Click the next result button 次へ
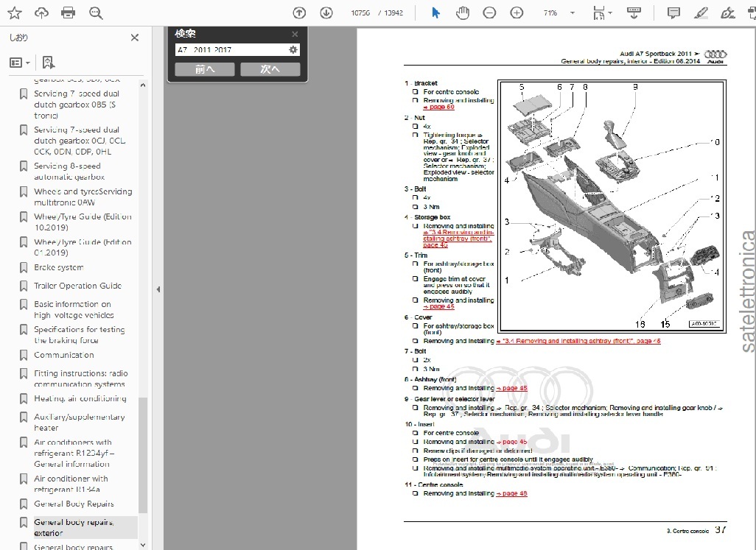 (x=270, y=69)
